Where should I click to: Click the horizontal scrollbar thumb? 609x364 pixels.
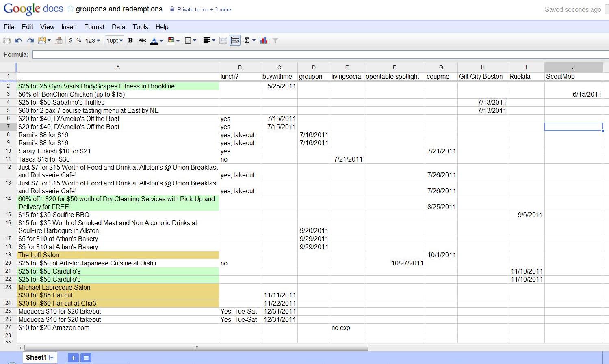pos(196,347)
